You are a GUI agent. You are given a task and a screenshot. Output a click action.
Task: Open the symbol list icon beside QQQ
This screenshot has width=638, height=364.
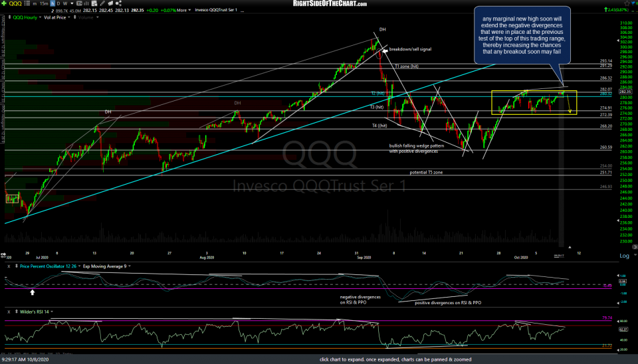[x=27, y=3]
